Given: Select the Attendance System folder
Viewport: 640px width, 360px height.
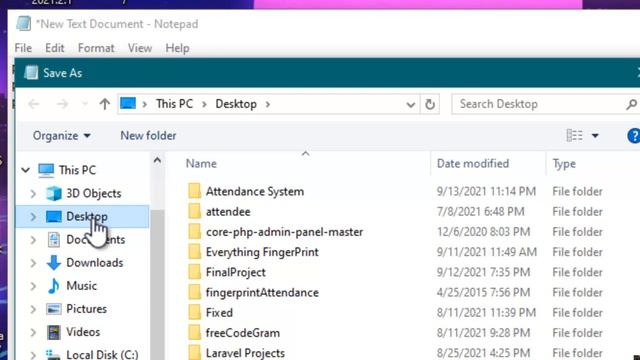Looking at the screenshot, I should [255, 191].
